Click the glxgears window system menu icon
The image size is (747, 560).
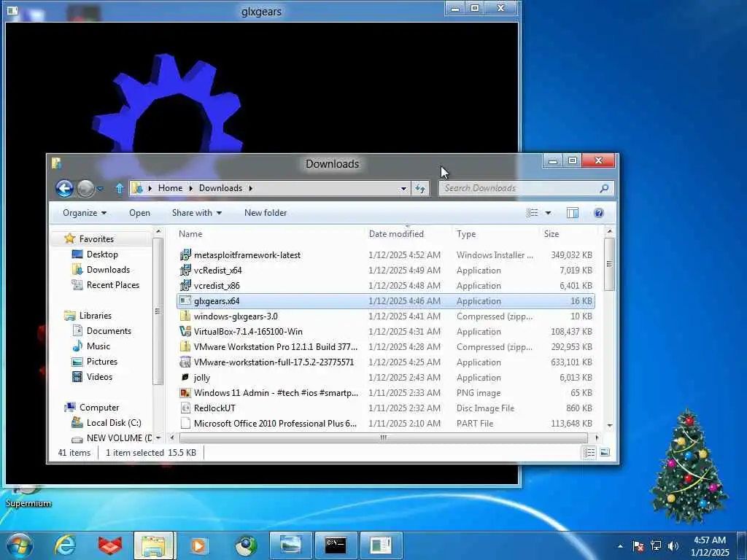[12, 10]
